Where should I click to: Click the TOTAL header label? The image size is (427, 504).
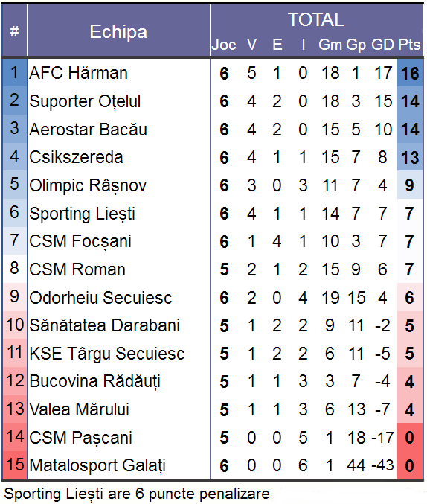[x=316, y=19]
